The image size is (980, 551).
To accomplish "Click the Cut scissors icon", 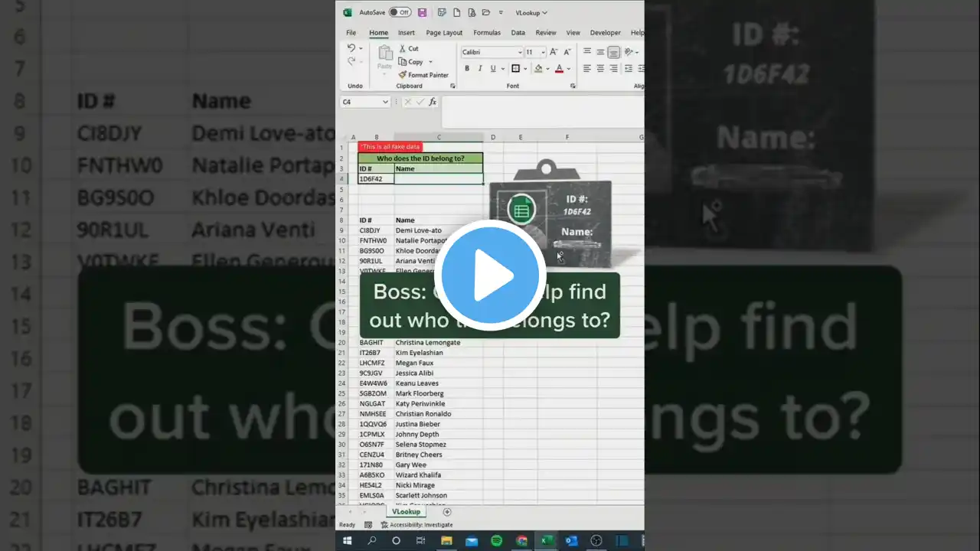I will pyautogui.click(x=403, y=48).
